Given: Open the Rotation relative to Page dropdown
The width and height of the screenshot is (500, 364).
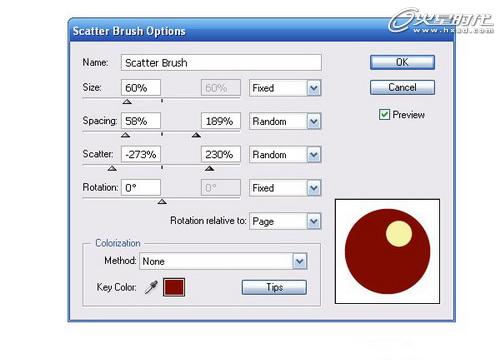Looking at the screenshot, I should click(285, 221).
